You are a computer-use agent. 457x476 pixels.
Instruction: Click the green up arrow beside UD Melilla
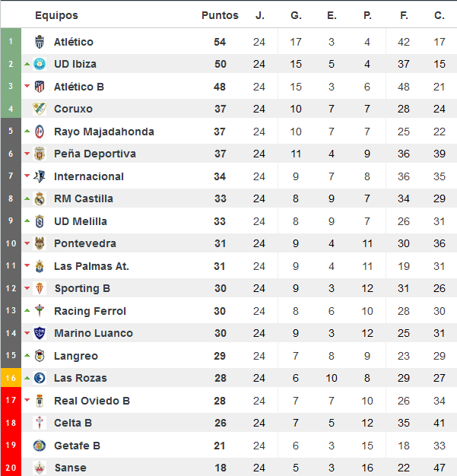[27, 221]
